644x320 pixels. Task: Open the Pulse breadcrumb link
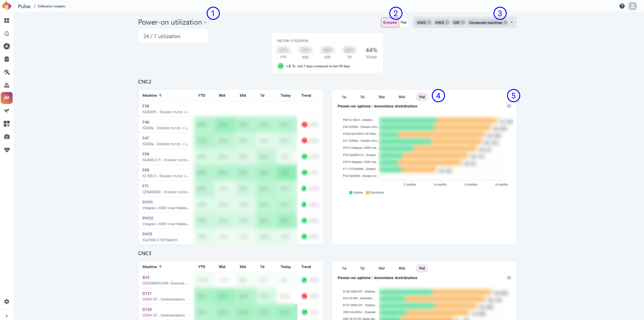24,6
